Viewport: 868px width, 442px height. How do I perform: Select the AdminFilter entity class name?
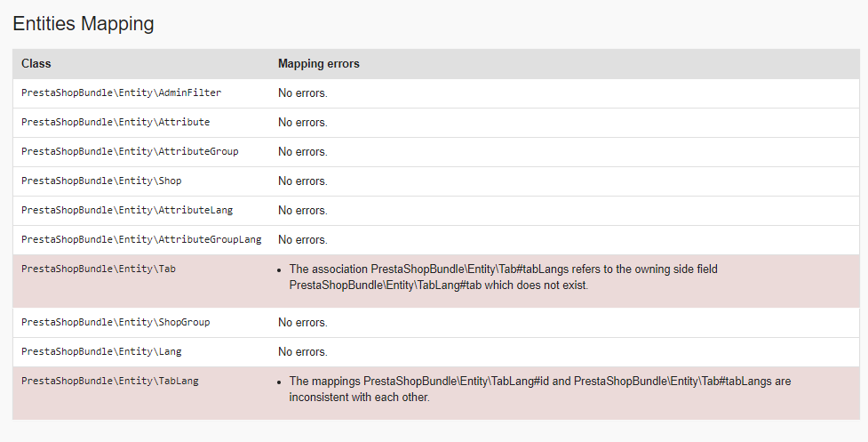tap(121, 92)
